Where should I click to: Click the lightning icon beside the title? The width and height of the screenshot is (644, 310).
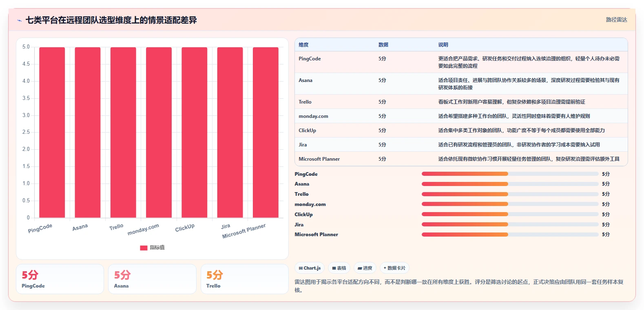(19, 20)
